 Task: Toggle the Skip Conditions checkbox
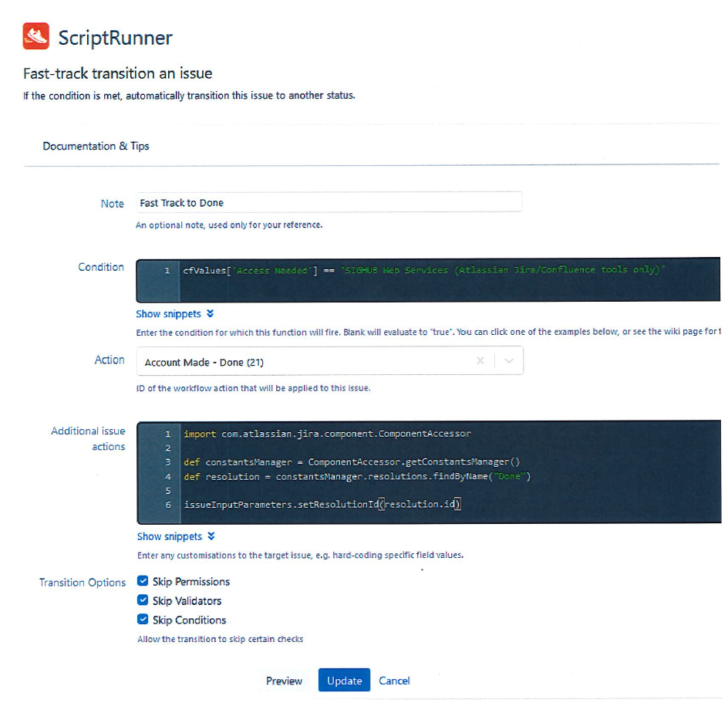pos(143,619)
